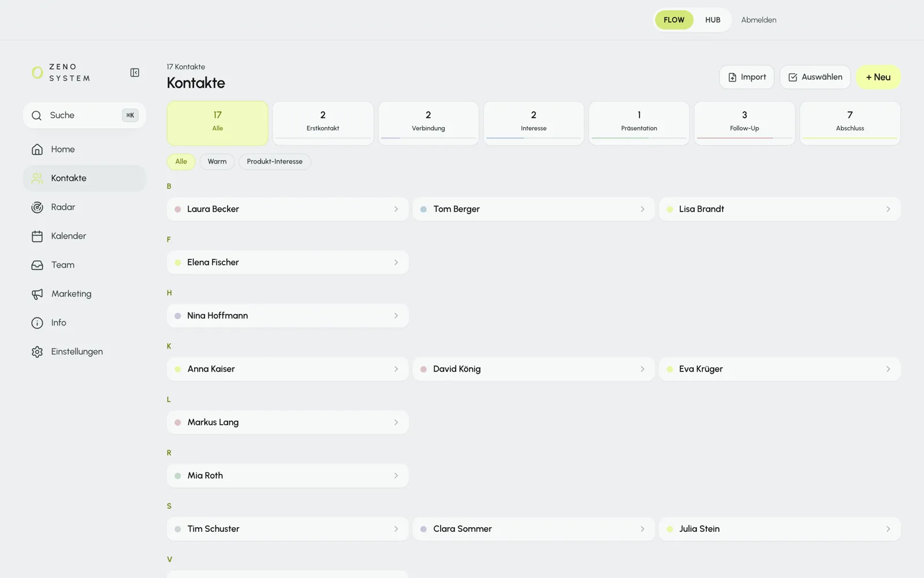Open Lisa Brandt via chevron arrow
The image size is (924, 578).
(x=888, y=209)
